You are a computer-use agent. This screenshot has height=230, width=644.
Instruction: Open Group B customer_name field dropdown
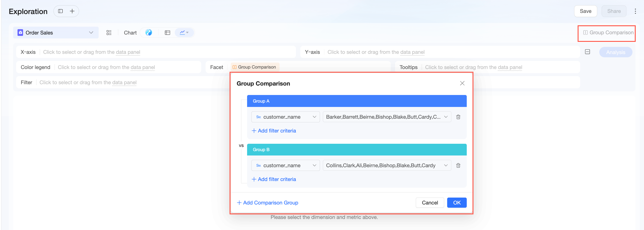pos(286,165)
